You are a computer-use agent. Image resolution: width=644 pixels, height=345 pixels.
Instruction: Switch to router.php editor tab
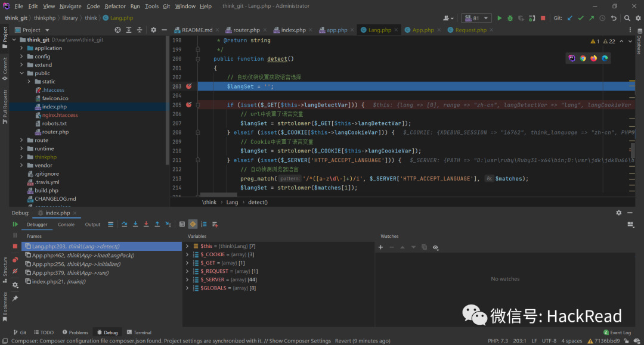click(x=246, y=30)
